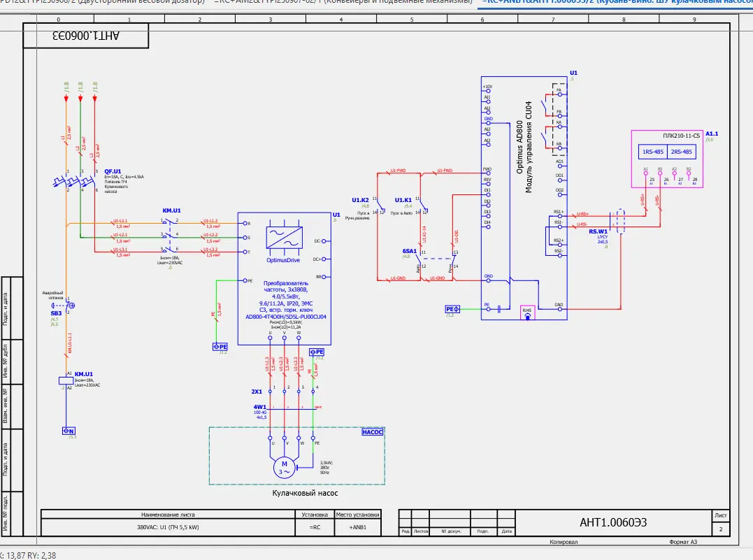The width and height of the screenshot is (753, 560).
Task: Click the Формат А3 text
Action: tap(683, 543)
